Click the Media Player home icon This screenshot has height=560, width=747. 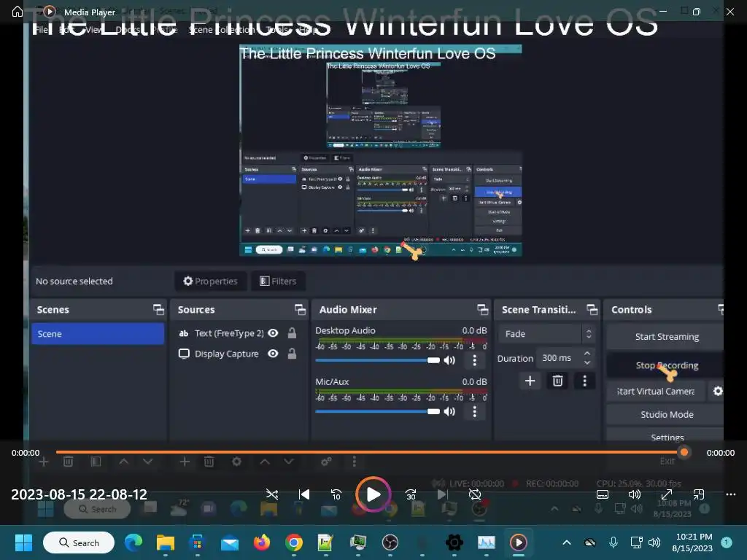[18, 12]
